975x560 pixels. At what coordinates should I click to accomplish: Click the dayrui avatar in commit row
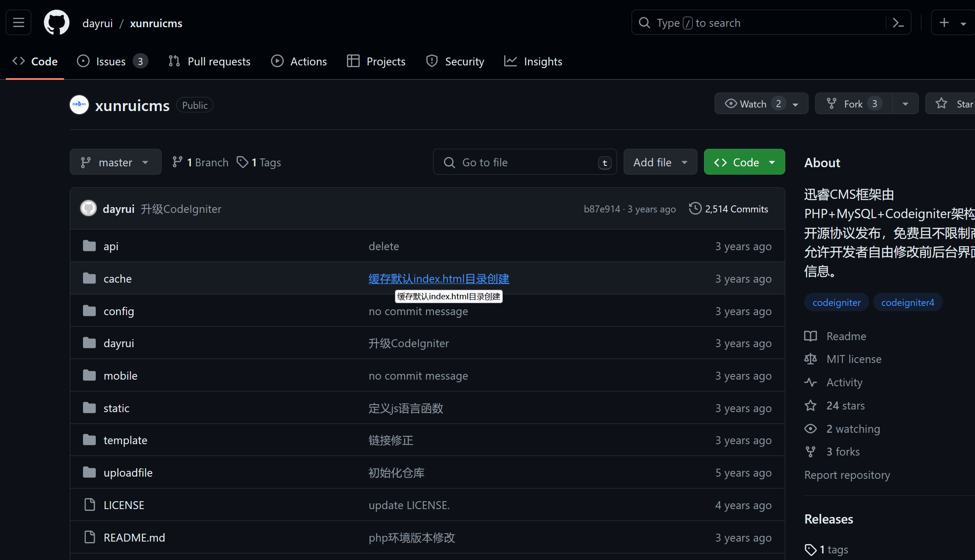coord(88,208)
